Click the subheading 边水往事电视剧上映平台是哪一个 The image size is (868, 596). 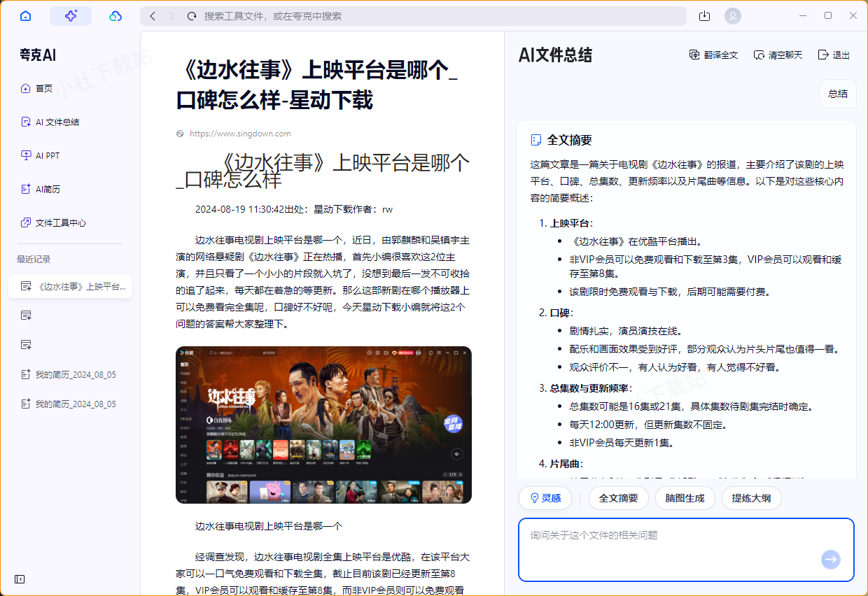269,526
